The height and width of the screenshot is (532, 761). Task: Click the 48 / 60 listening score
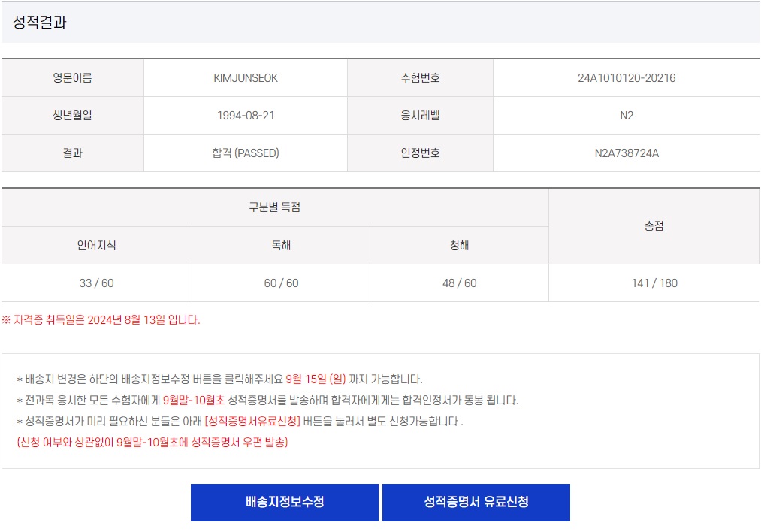point(459,283)
